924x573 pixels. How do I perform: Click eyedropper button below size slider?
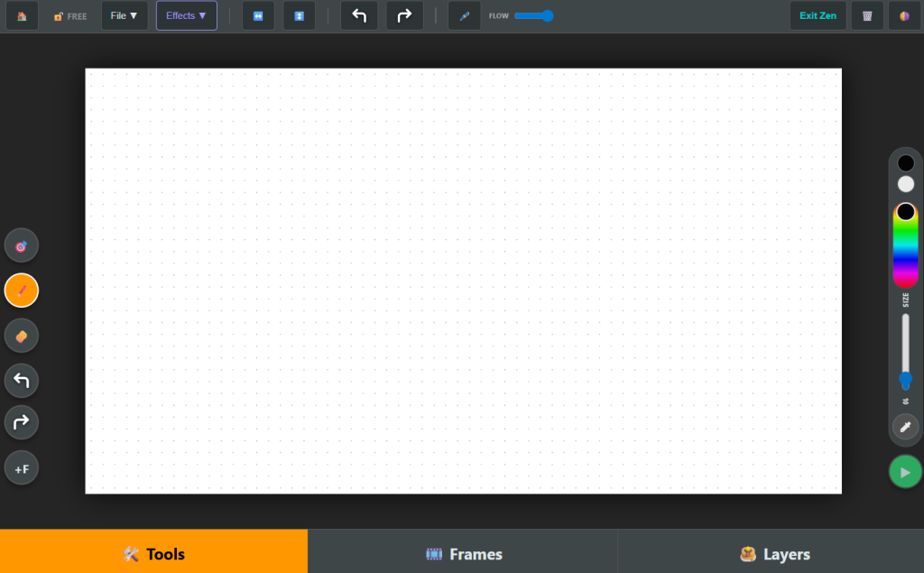pyautogui.click(x=905, y=426)
